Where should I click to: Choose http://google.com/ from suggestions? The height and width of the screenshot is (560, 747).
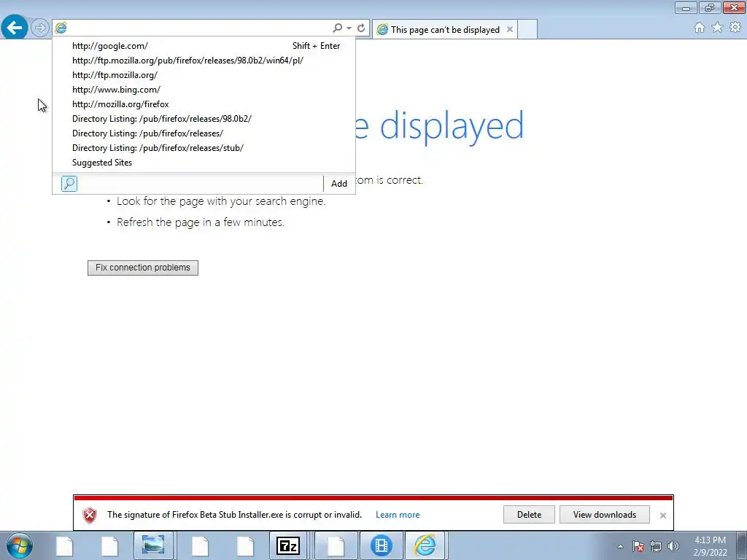pyautogui.click(x=204, y=46)
